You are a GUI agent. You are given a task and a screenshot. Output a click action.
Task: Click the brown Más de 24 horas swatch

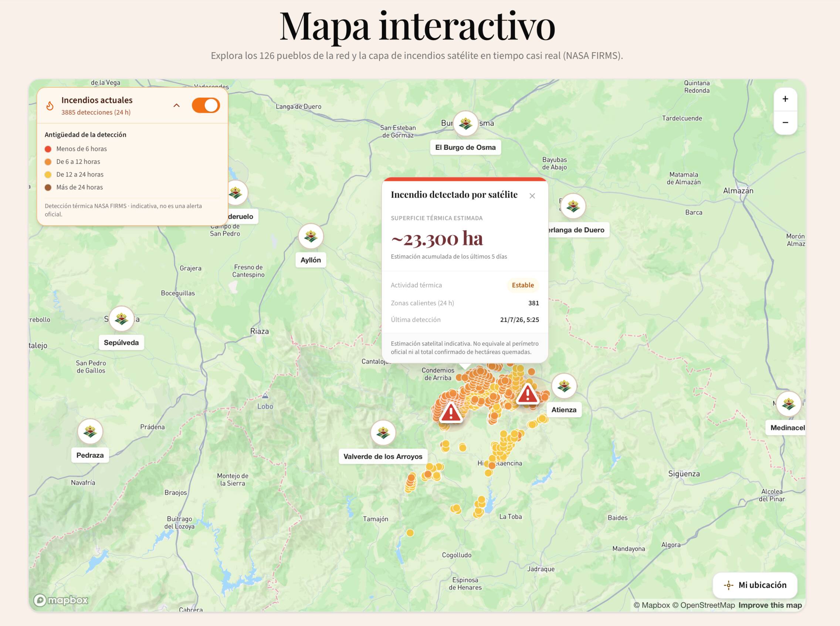click(48, 187)
